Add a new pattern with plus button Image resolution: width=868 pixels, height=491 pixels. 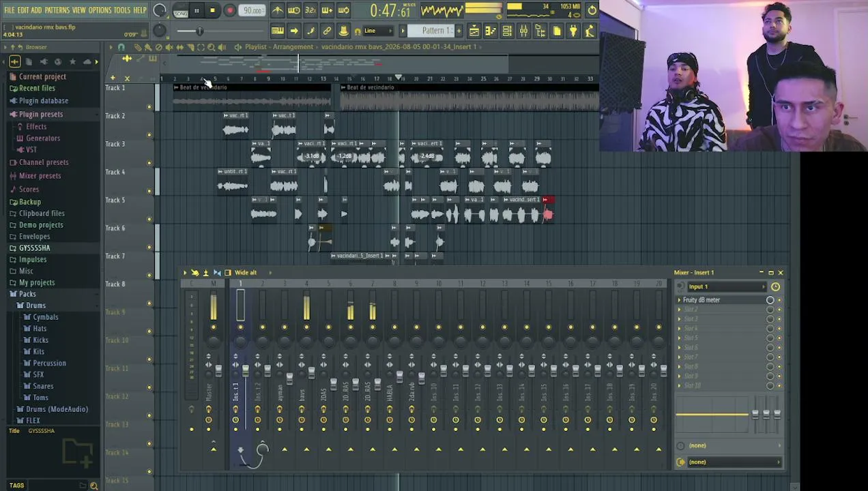[x=457, y=31]
